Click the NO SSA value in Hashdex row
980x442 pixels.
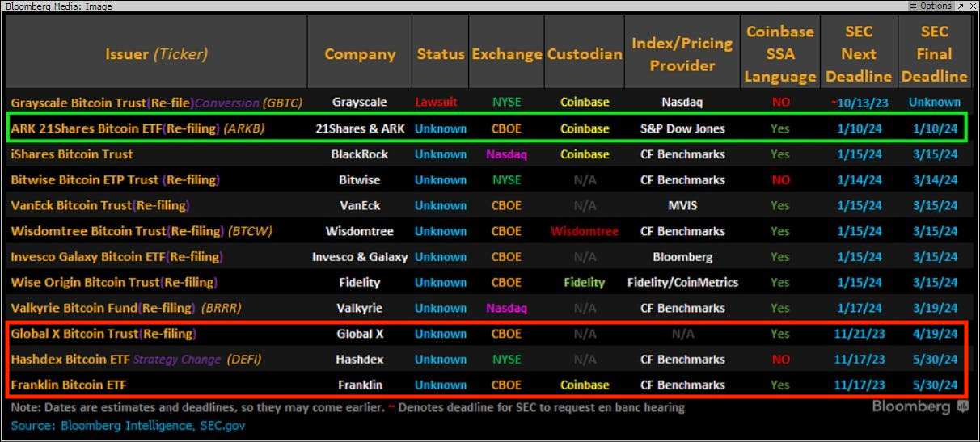(780, 360)
